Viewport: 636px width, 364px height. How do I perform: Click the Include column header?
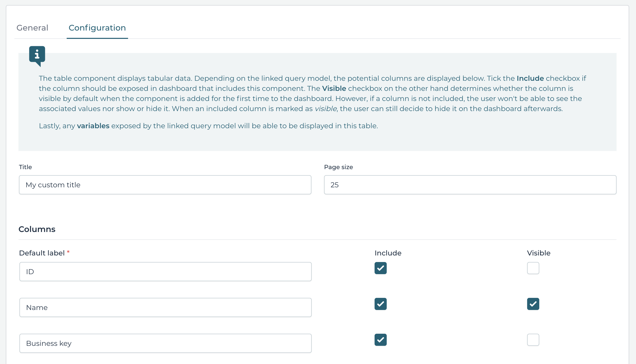[x=388, y=253]
